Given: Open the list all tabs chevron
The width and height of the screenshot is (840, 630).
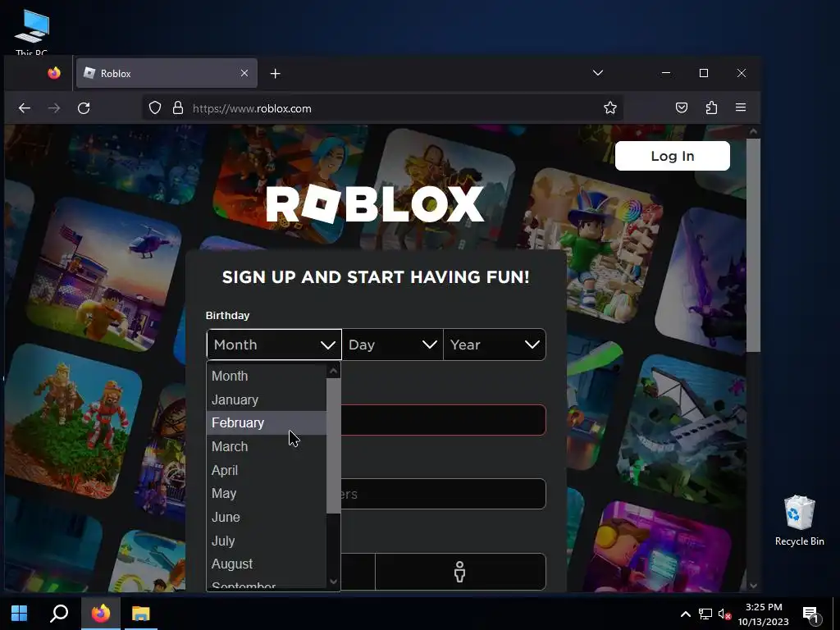Looking at the screenshot, I should (598, 73).
